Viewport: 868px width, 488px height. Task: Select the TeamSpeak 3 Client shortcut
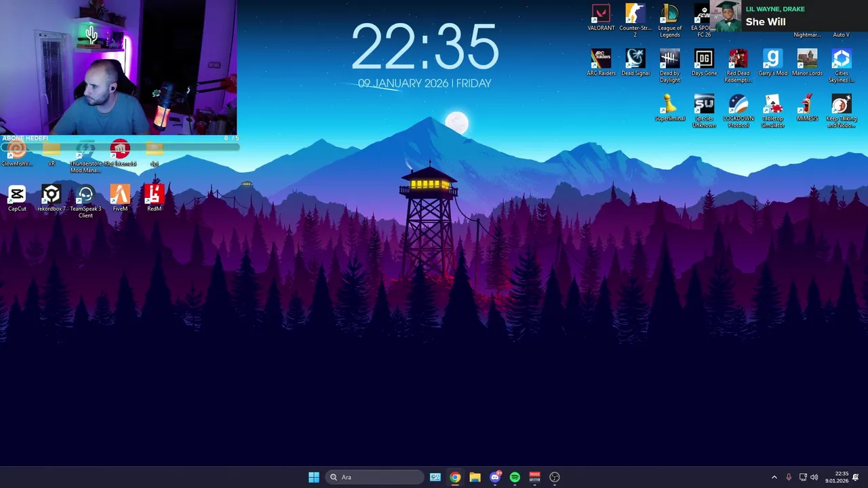pyautogui.click(x=85, y=201)
